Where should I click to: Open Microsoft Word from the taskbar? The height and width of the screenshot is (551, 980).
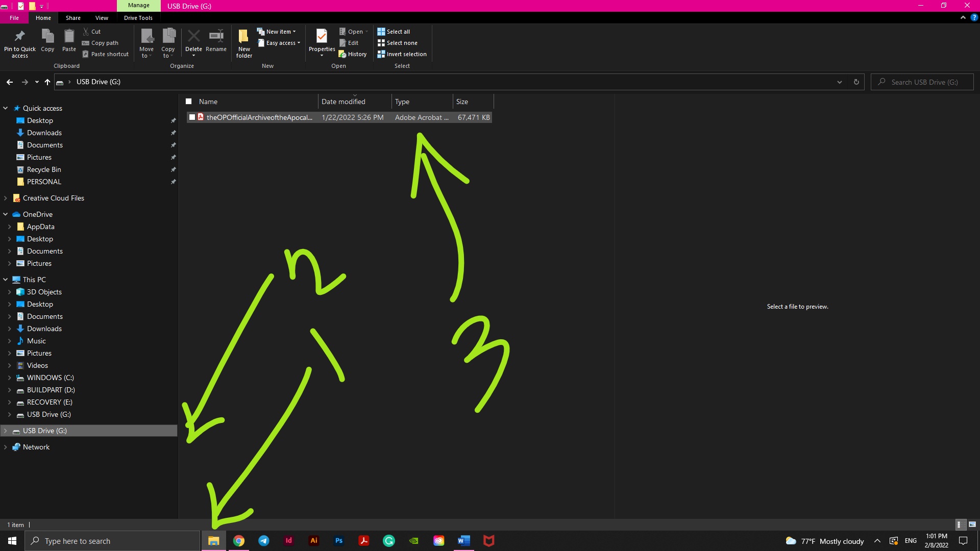(464, 541)
